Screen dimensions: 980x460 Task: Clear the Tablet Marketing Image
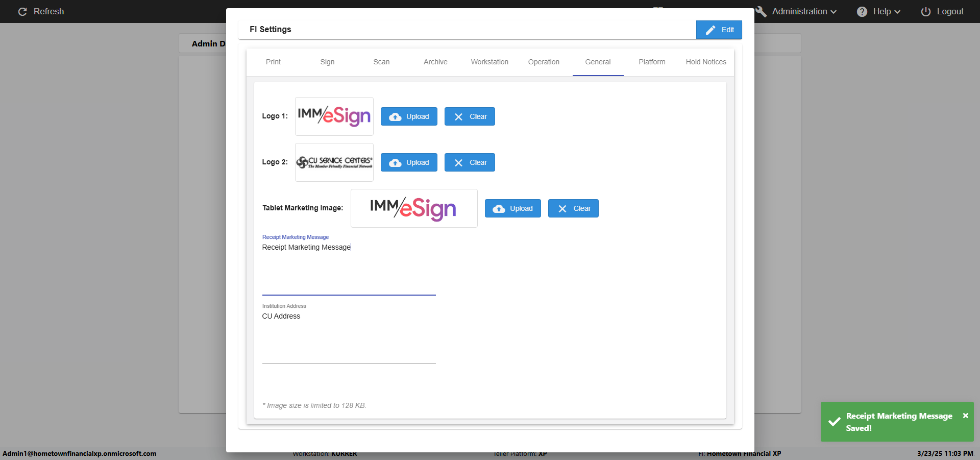(x=573, y=208)
